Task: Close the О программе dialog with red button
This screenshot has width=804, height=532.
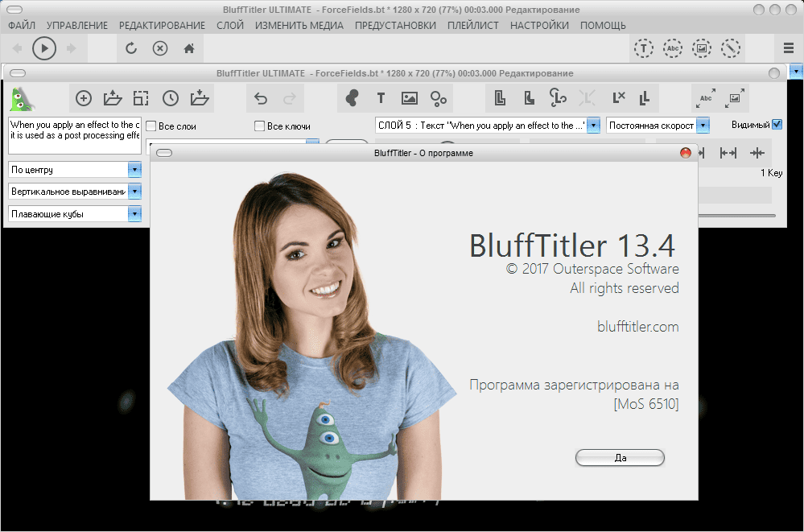Action: coord(686,153)
